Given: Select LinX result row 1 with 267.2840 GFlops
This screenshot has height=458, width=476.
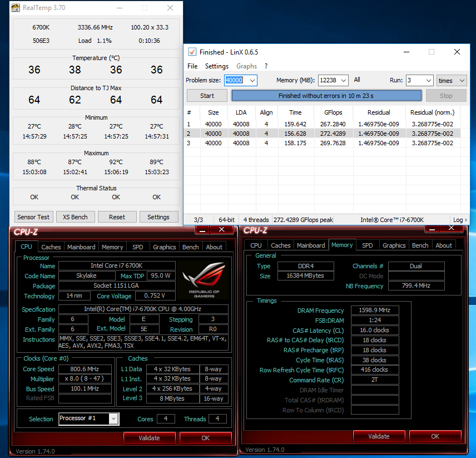Looking at the screenshot, I should pyautogui.click(x=323, y=124).
